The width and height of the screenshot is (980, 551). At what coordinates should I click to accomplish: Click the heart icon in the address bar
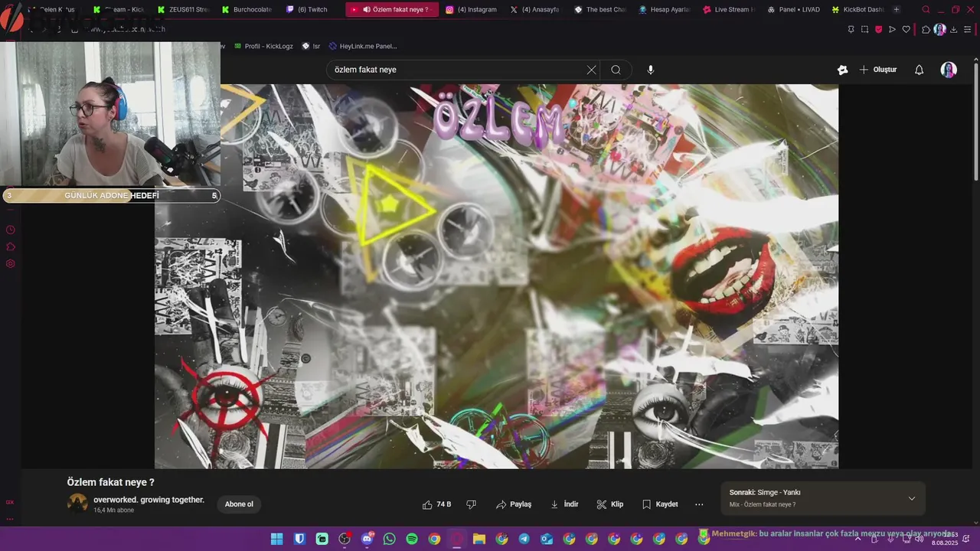pyautogui.click(x=906, y=29)
